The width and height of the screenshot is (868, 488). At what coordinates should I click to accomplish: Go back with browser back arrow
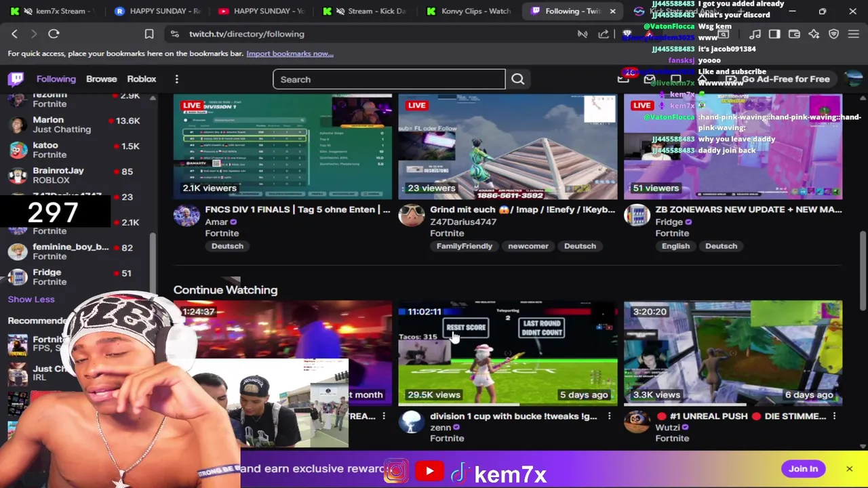click(x=14, y=34)
